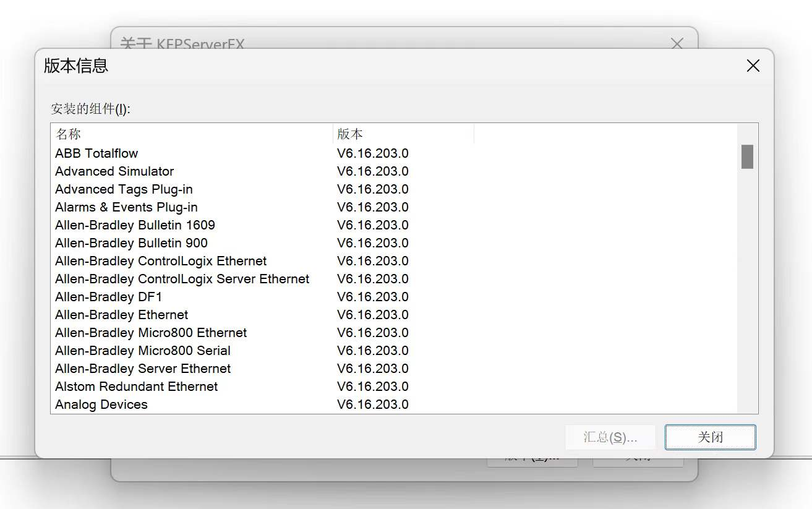Screen dimensions: 812x509
Task: Choose Advanced Tags Plug-in entry
Action: coord(124,189)
